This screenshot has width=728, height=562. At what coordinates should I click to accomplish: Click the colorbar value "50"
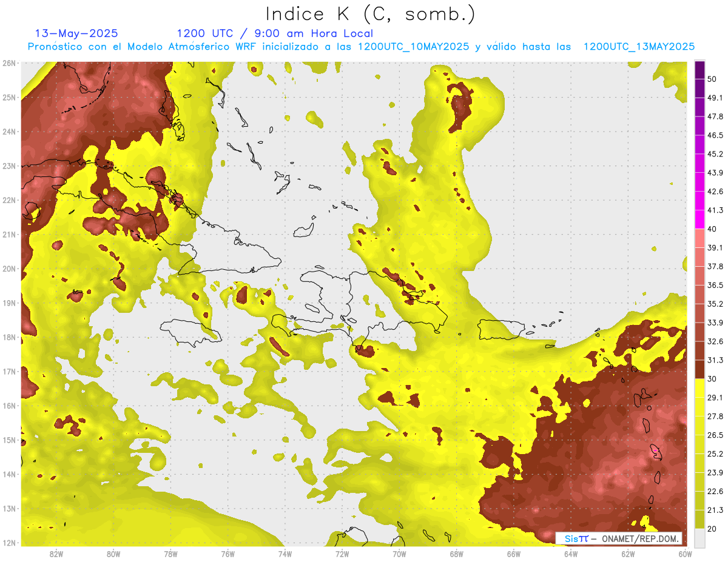tap(712, 79)
